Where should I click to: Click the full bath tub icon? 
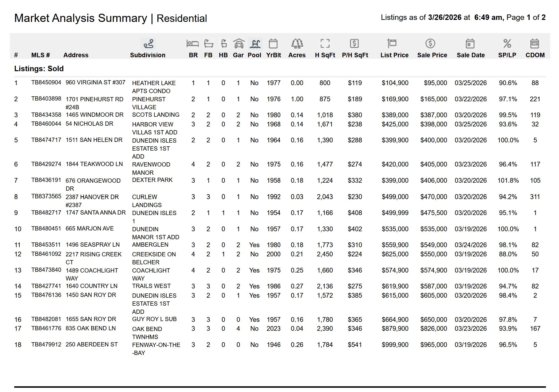(x=208, y=44)
